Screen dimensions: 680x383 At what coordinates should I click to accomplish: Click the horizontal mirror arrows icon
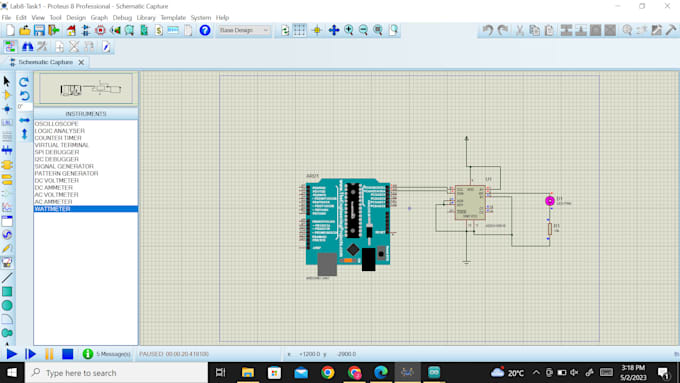click(24, 120)
